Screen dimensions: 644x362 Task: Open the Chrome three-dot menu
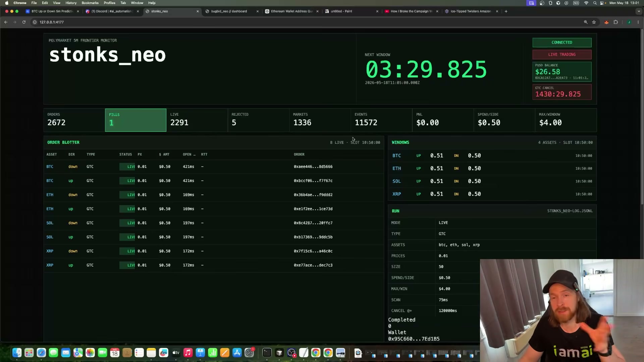638,22
